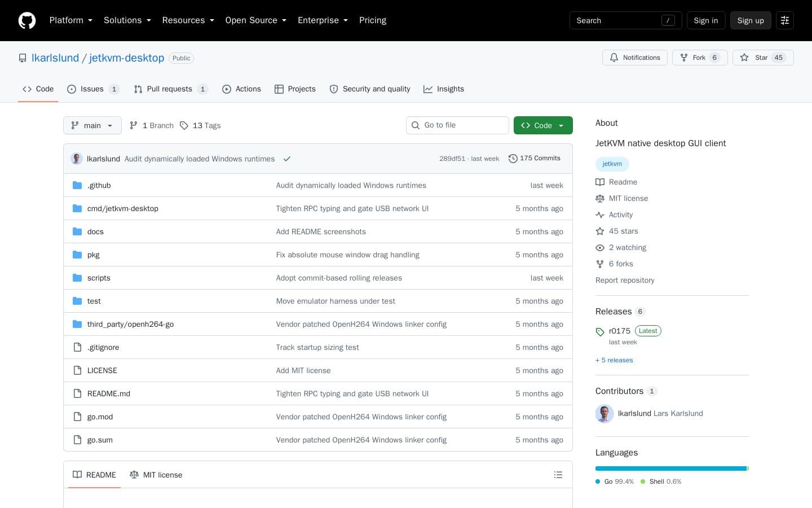Open the jetkvm-desktop repository name link
Viewport: 812px width, 508px height.
pyautogui.click(x=126, y=58)
